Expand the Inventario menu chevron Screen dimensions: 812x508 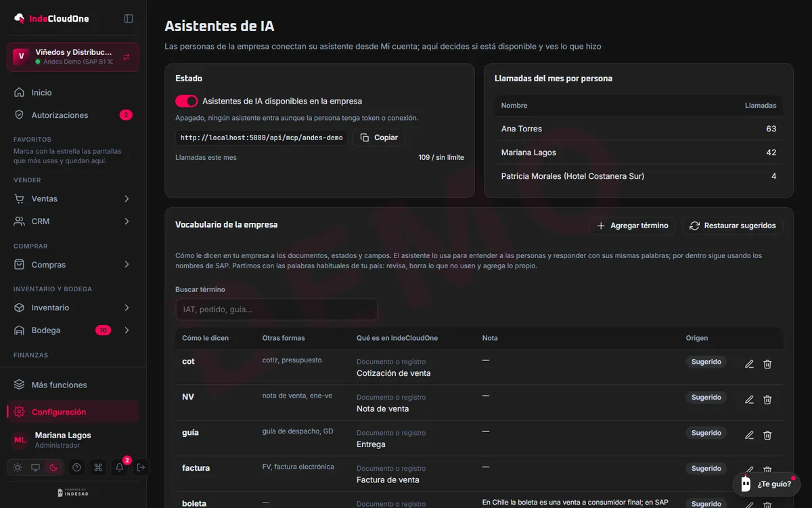(127, 308)
